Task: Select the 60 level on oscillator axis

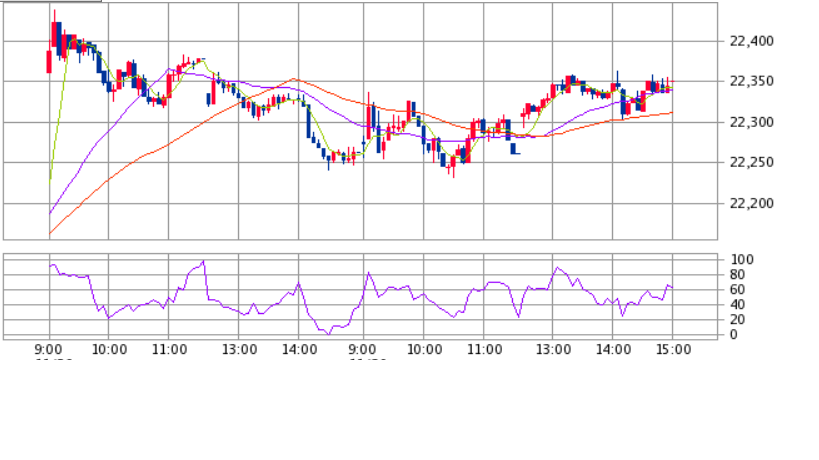Action: [736, 290]
